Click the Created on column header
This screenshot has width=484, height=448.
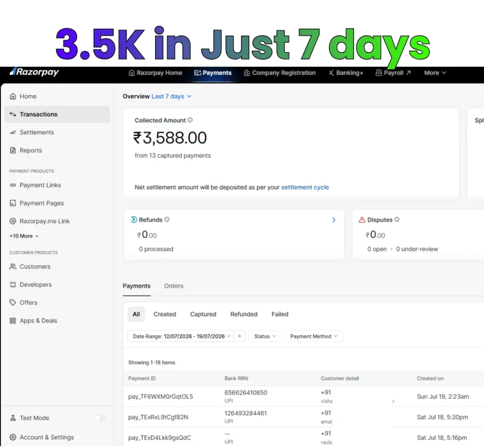(x=430, y=378)
